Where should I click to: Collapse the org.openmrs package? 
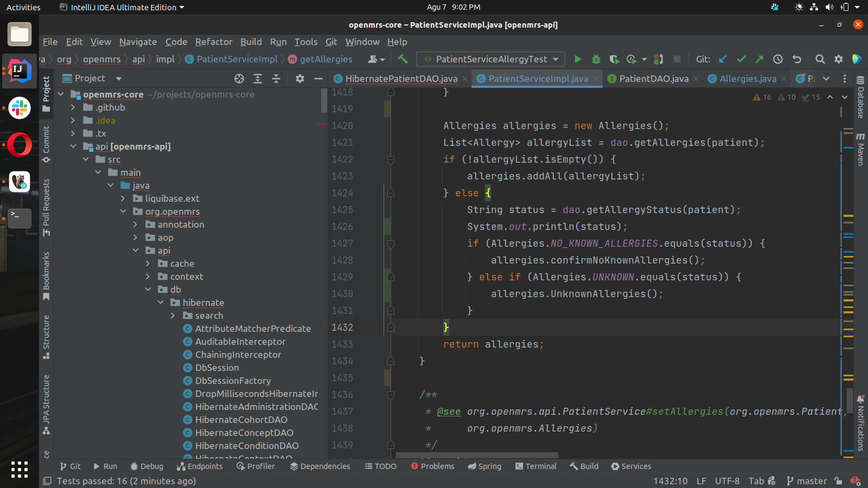click(x=123, y=211)
